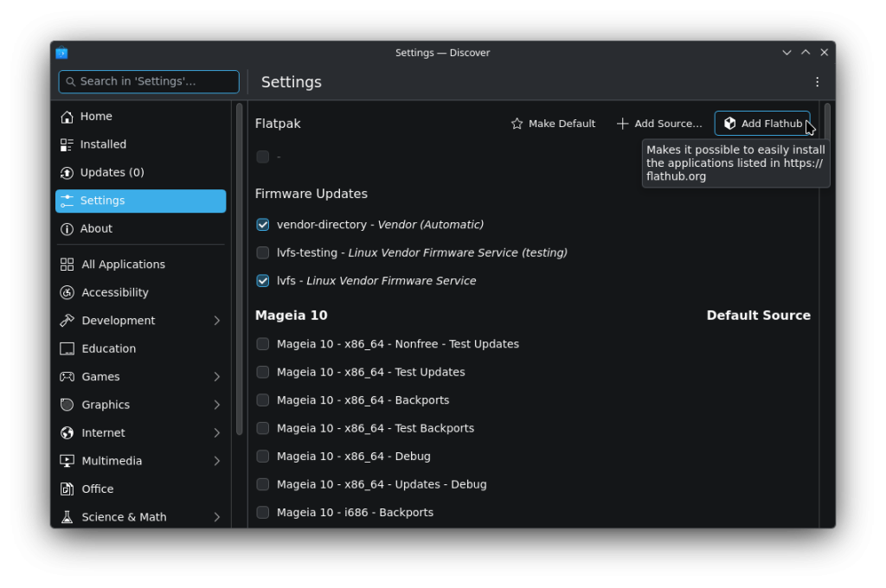Open the Installed page

coord(141,144)
